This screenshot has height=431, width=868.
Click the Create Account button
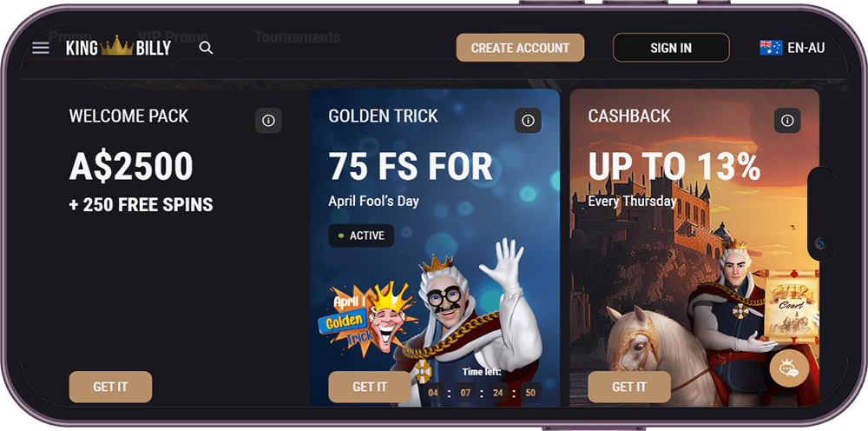pyautogui.click(x=520, y=48)
